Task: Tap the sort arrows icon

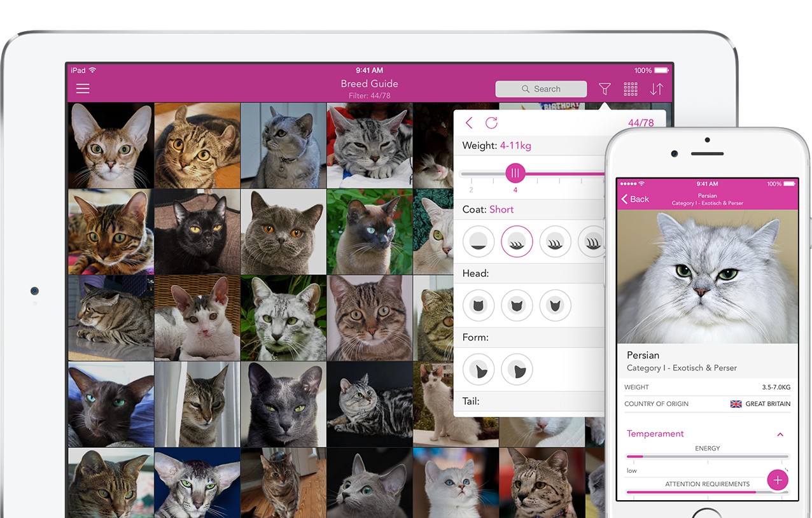Action: tap(657, 89)
